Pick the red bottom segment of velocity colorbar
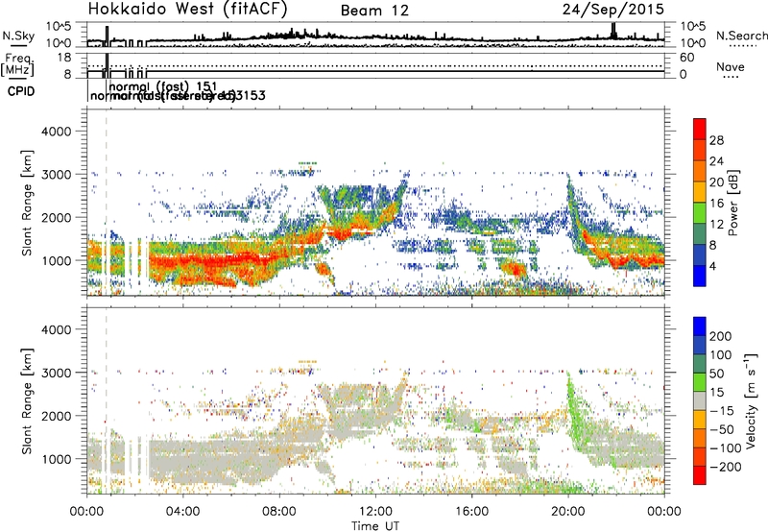 click(700, 475)
